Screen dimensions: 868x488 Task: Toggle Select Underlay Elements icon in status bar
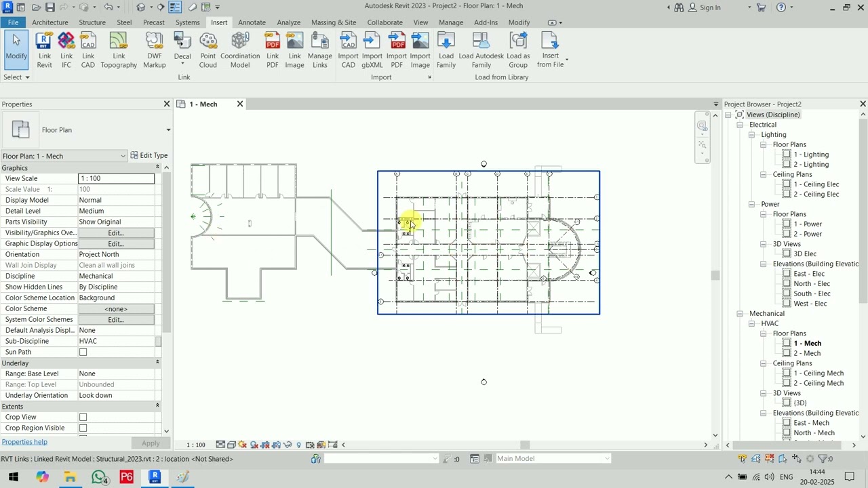click(757, 459)
